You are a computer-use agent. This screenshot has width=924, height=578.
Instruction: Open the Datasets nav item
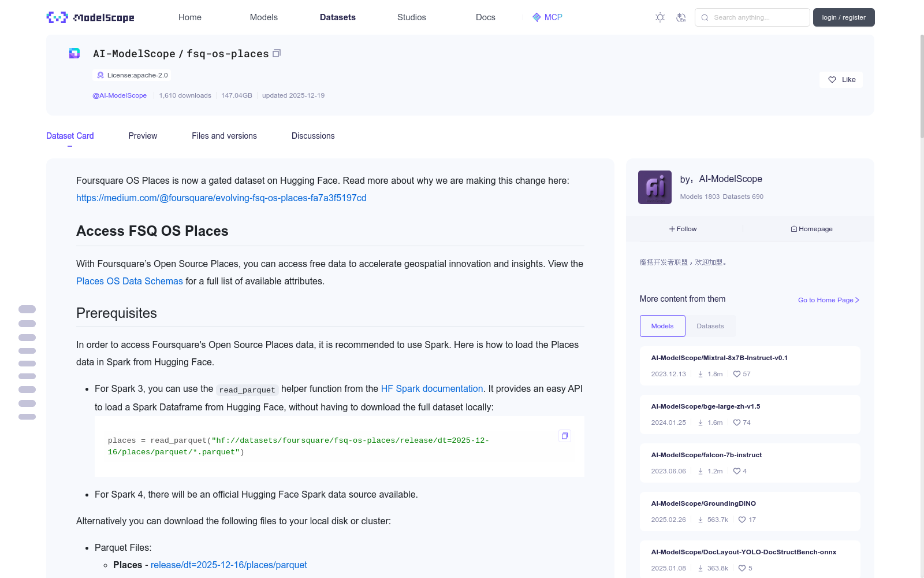point(338,17)
